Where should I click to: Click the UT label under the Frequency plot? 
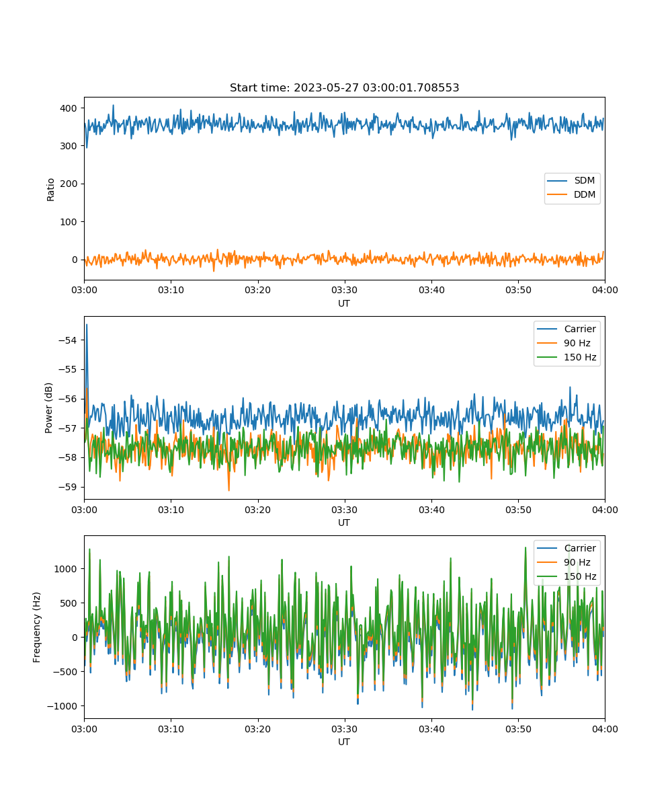(344, 742)
